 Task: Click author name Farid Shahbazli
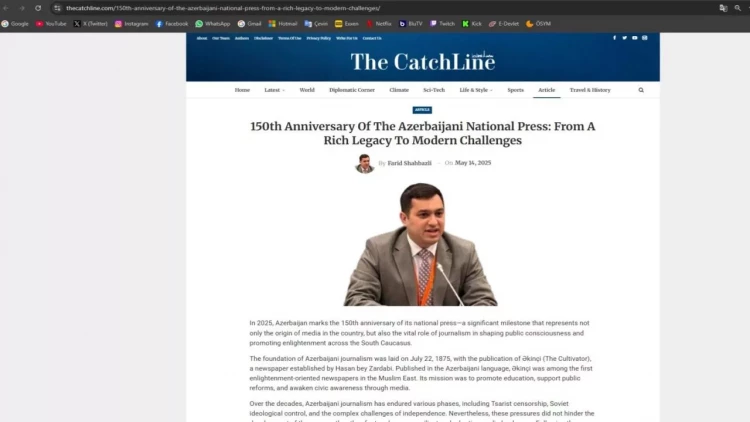tap(409, 163)
